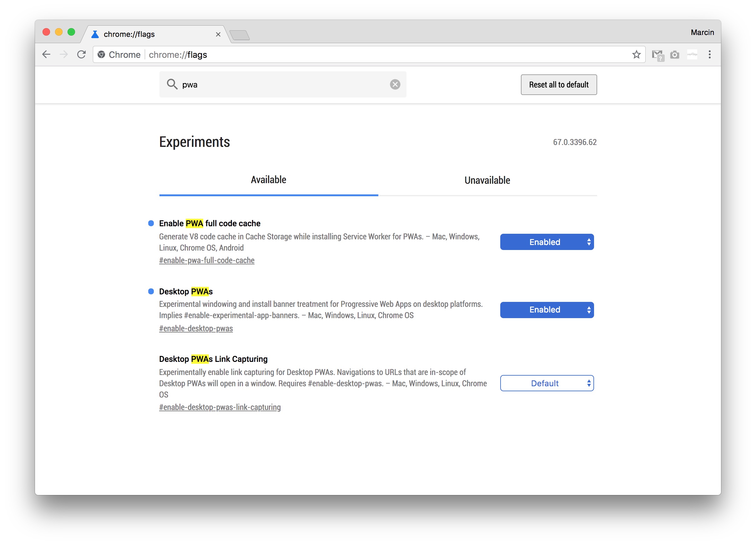This screenshot has width=756, height=545.
Task: Switch to the Available tab
Action: coord(269,180)
